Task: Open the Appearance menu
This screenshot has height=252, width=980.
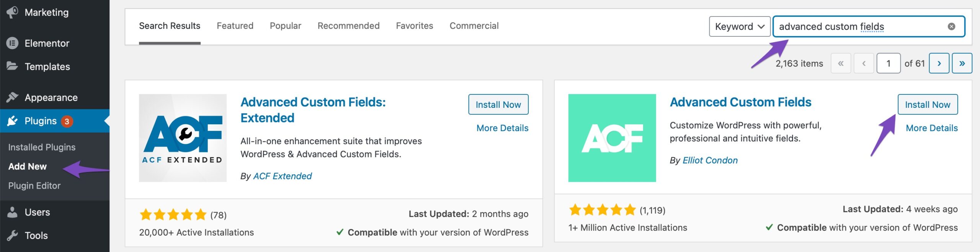Action: 55,97
